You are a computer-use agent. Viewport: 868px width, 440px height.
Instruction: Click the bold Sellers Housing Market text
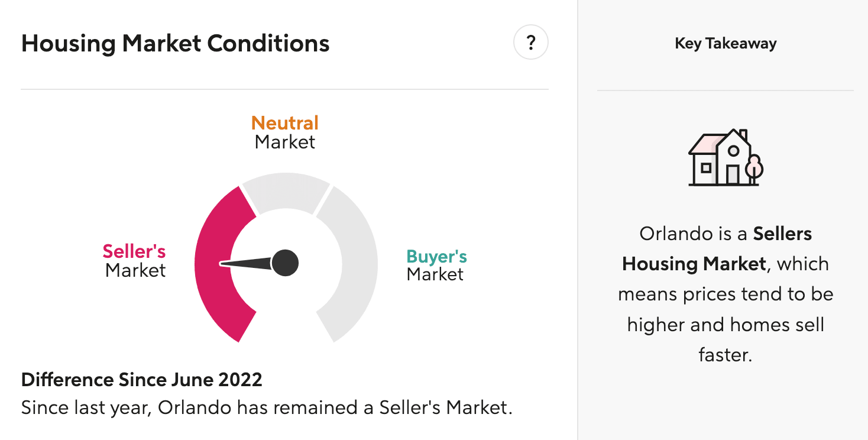coord(717,248)
